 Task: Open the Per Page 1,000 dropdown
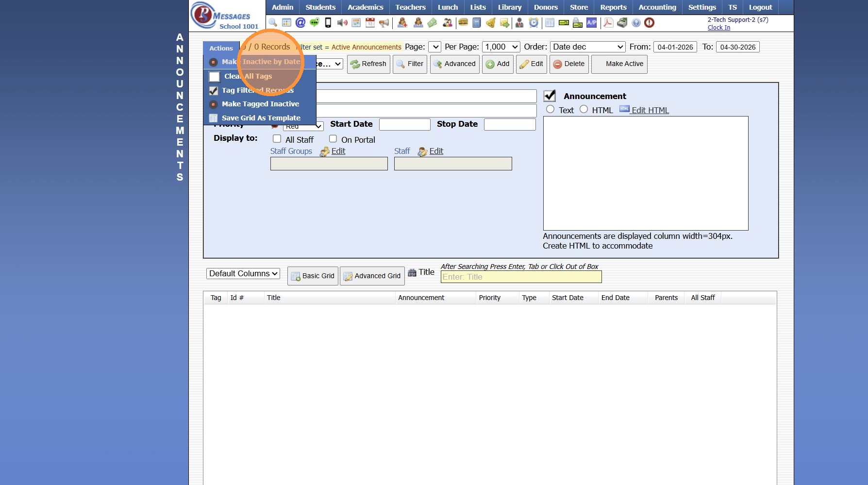(501, 47)
